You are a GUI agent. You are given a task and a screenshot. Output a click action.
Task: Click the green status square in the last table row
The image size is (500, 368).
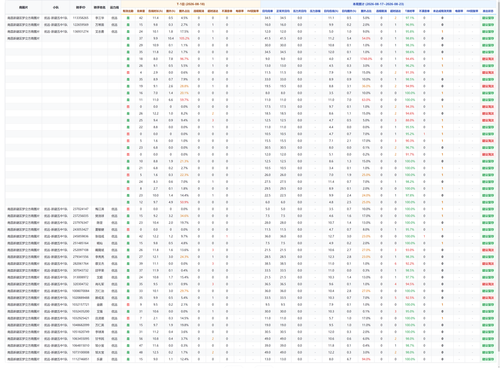tap(128, 359)
